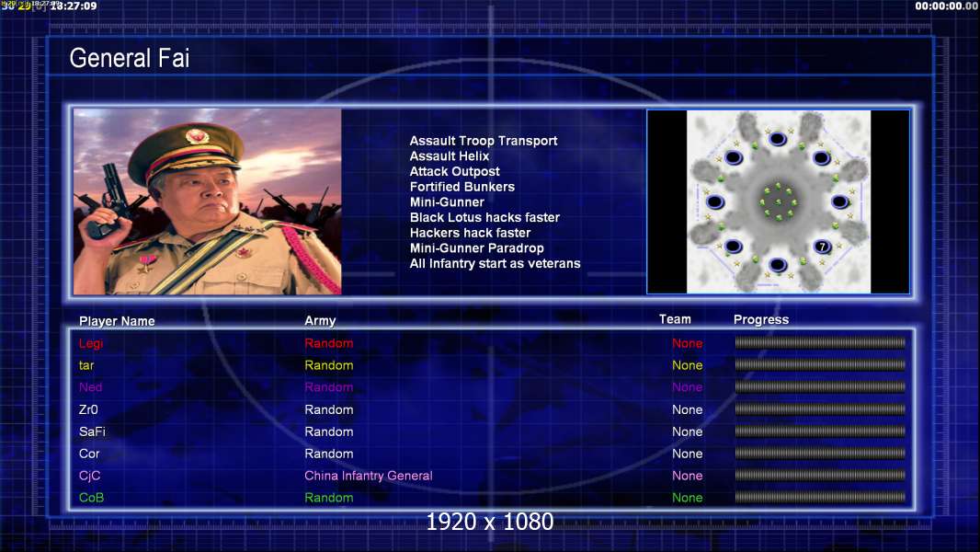Image resolution: width=980 pixels, height=552 pixels.
Task: Click the "Progress" column header
Action: (761, 319)
